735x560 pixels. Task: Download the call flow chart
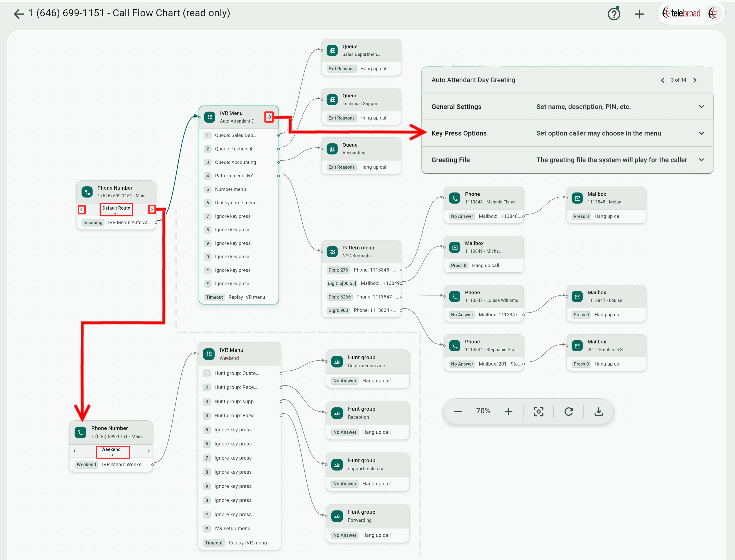point(598,411)
